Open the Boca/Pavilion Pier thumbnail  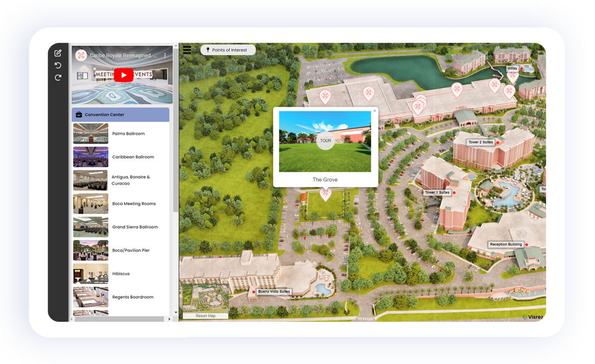(x=91, y=250)
